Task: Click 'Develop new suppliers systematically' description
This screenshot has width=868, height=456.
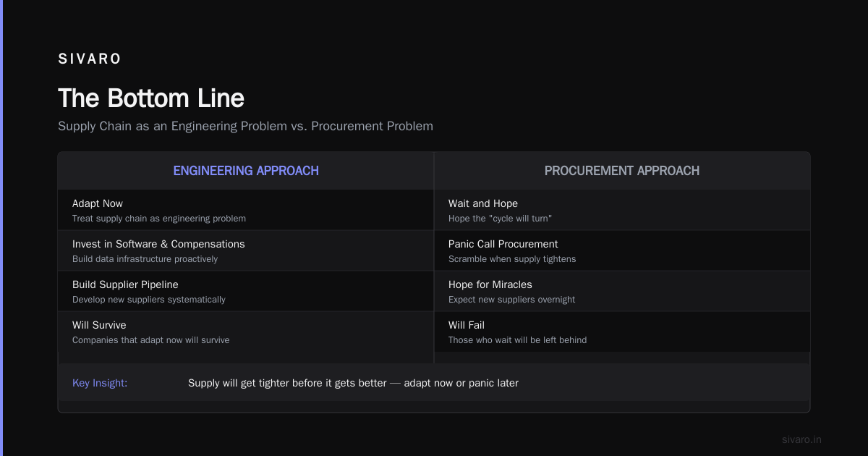Action: click(x=149, y=300)
